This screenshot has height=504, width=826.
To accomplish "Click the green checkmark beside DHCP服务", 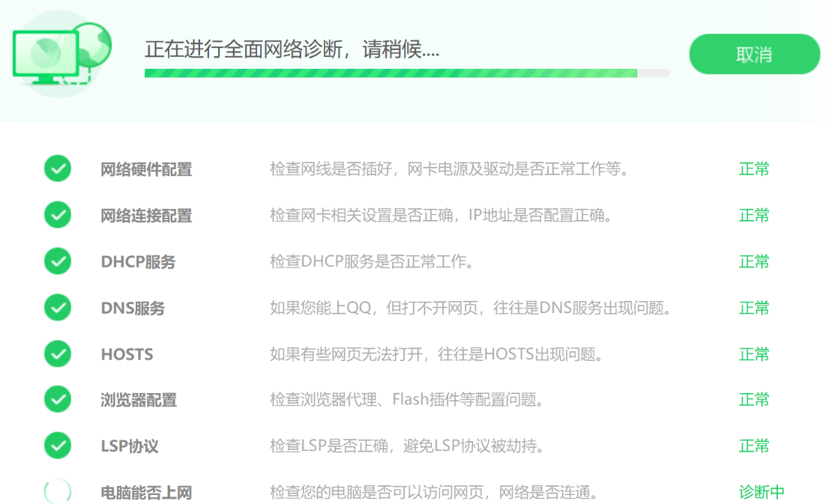I will point(58,261).
